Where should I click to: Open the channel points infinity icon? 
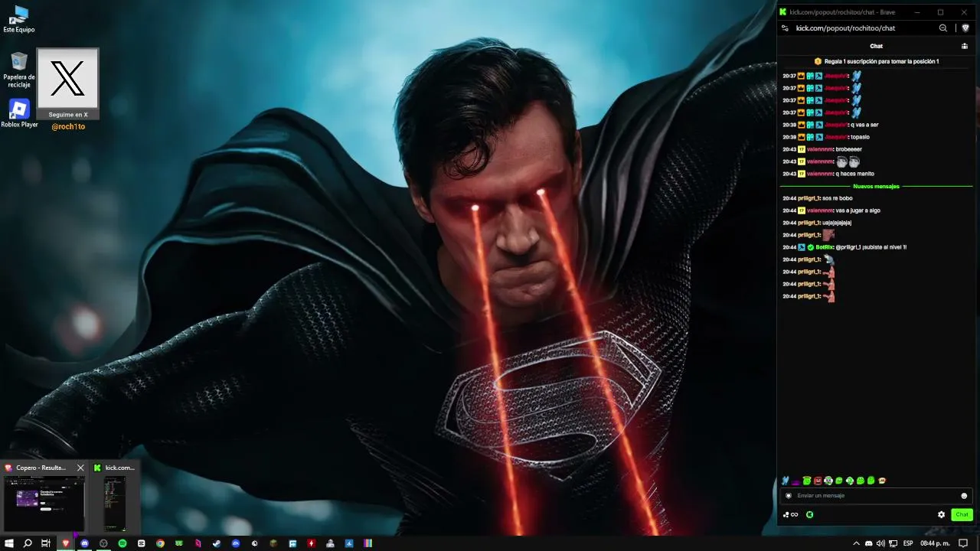coord(791,515)
